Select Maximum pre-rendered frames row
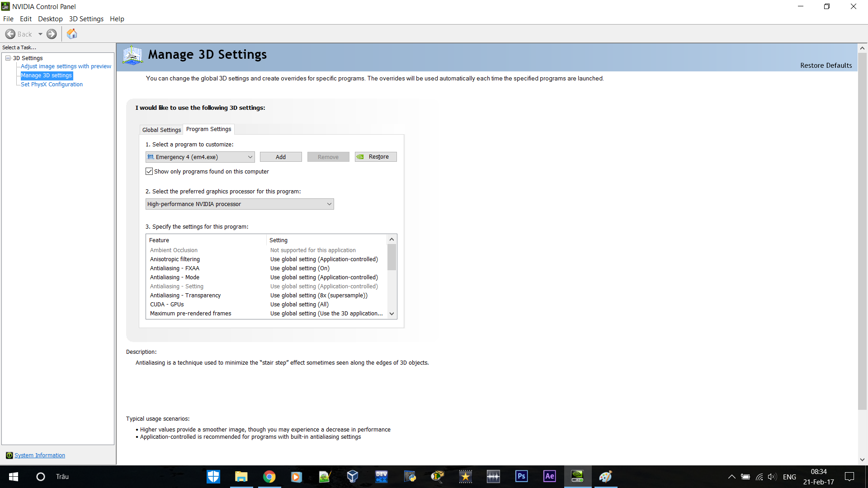This screenshot has width=868, height=488. pos(266,314)
